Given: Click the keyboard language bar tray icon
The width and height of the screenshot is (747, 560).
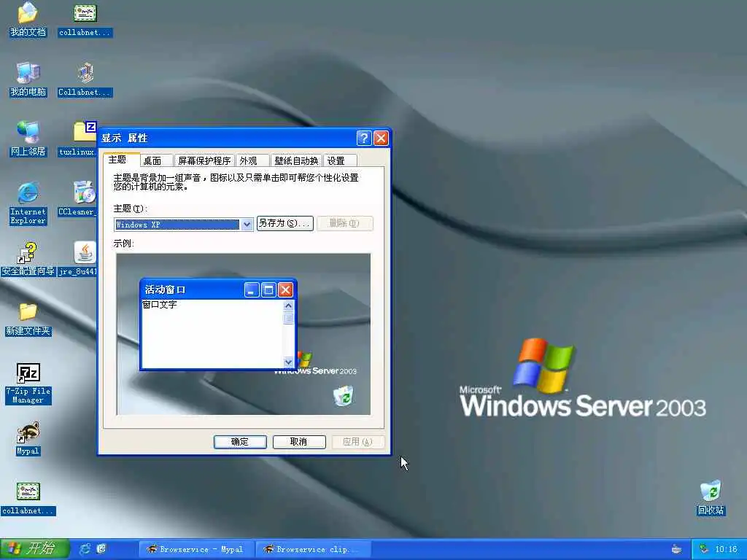Looking at the screenshot, I should [676, 549].
